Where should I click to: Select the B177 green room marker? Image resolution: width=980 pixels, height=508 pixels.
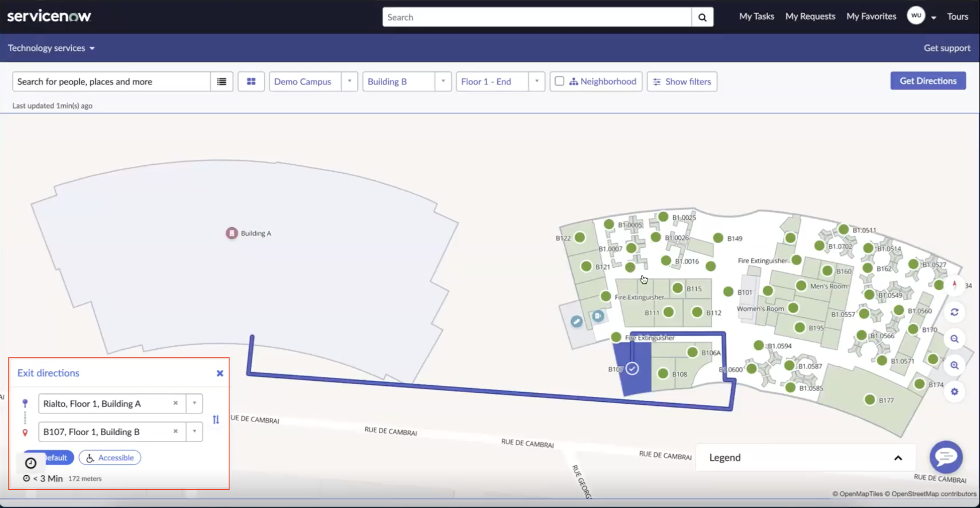(870, 400)
